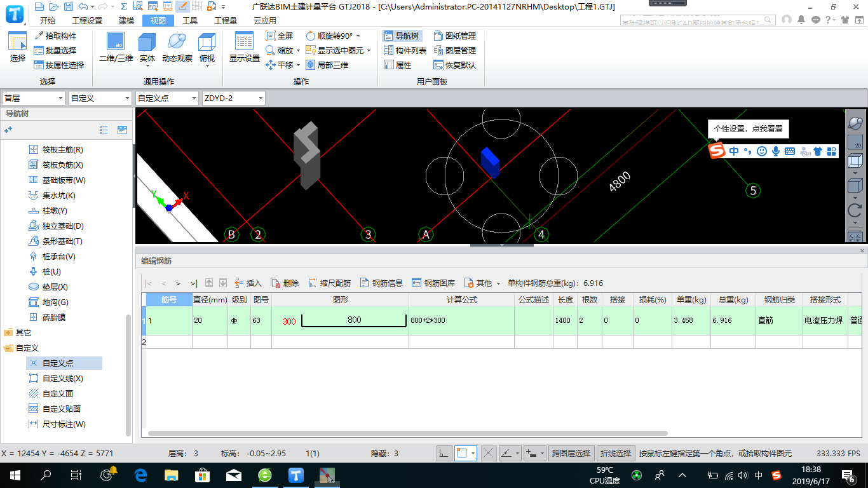This screenshot has height=488, width=868.
Task: Click the open folder icon in quick access toolbar
Action: pyautogui.click(x=53, y=6)
